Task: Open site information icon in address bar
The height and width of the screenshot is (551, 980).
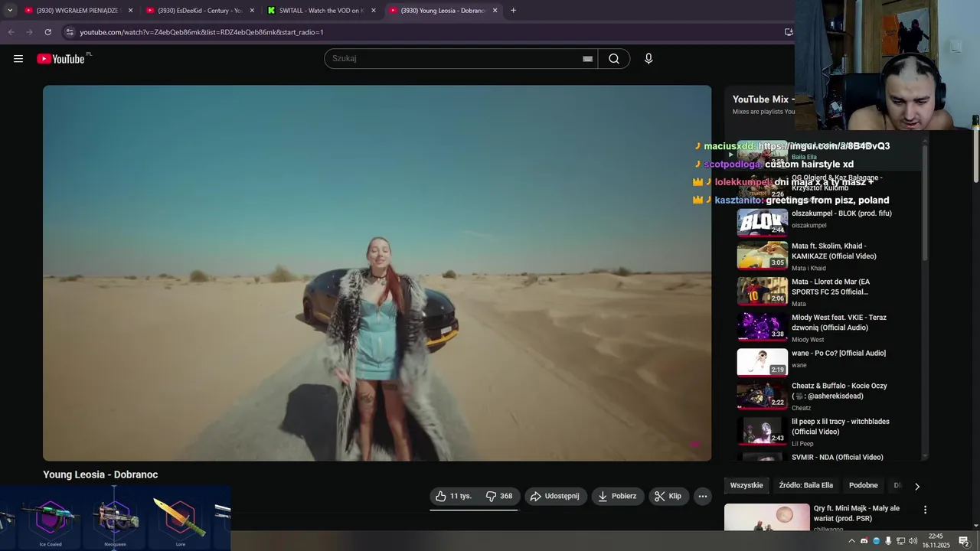Action: (x=70, y=32)
